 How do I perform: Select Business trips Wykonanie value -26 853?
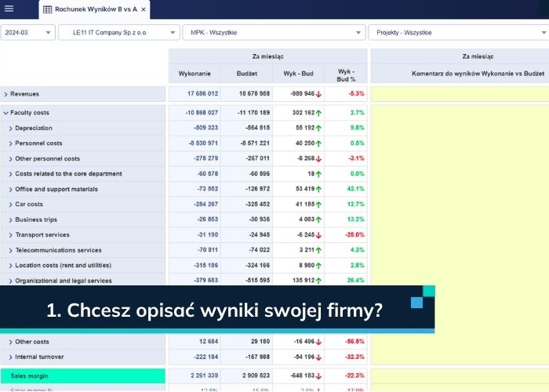point(208,220)
